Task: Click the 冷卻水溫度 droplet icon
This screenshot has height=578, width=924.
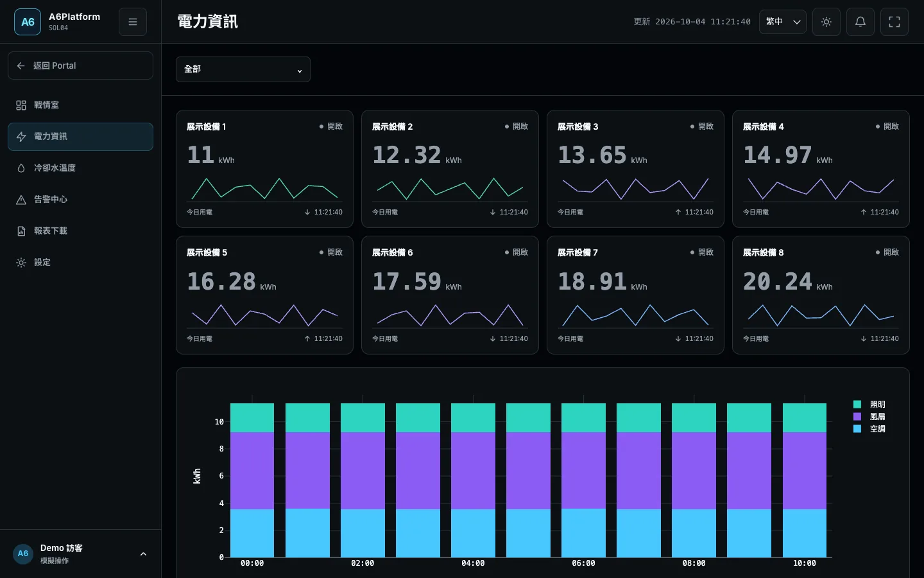Action: click(x=21, y=168)
